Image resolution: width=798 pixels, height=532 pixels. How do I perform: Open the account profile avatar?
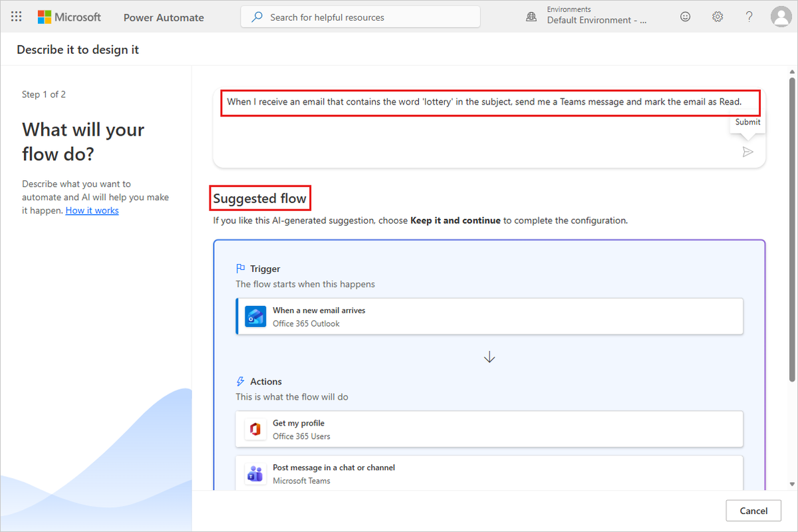click(x=780, y=17)
